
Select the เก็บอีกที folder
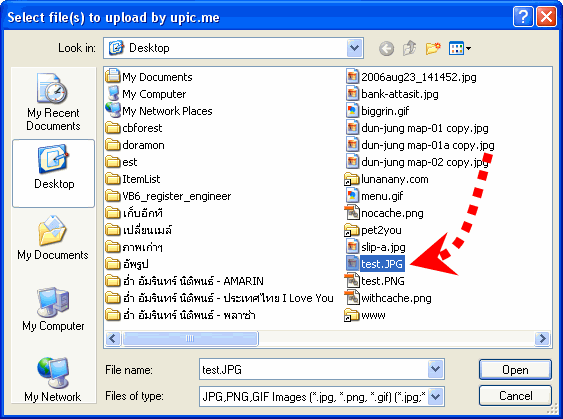click(134, 213)
